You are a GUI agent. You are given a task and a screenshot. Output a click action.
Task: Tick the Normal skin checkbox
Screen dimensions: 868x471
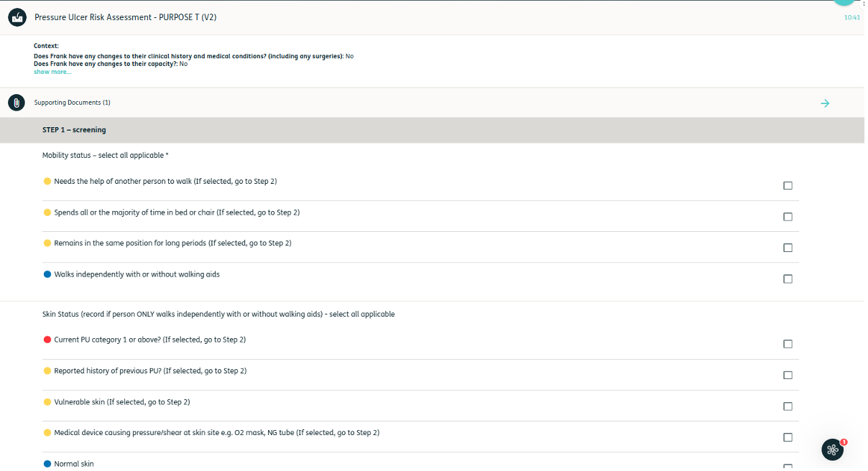tap(788, 467)
